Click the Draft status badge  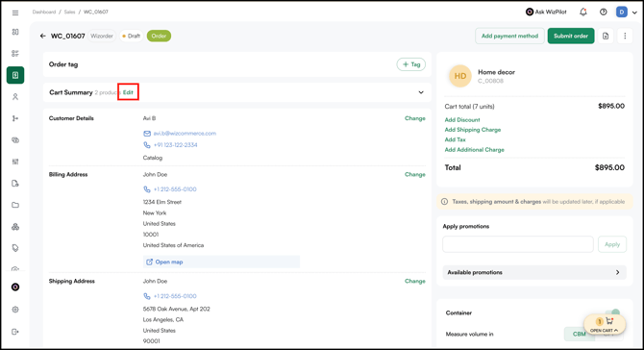131,37
